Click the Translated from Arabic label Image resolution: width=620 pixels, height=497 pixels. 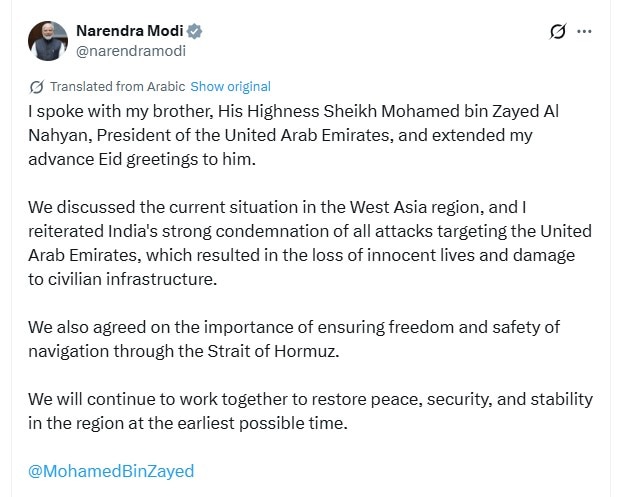117,86
